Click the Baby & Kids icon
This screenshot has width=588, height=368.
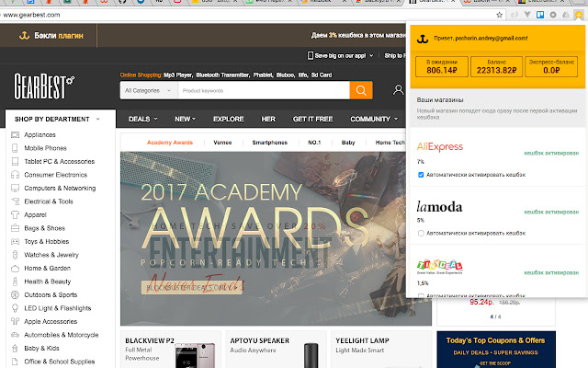tap(15, 348)
